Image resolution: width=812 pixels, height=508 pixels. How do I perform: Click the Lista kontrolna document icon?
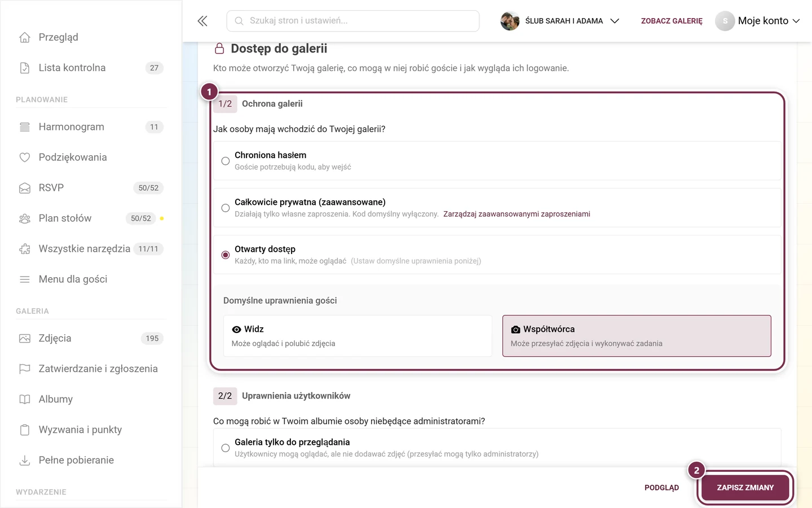pos(25,68)
